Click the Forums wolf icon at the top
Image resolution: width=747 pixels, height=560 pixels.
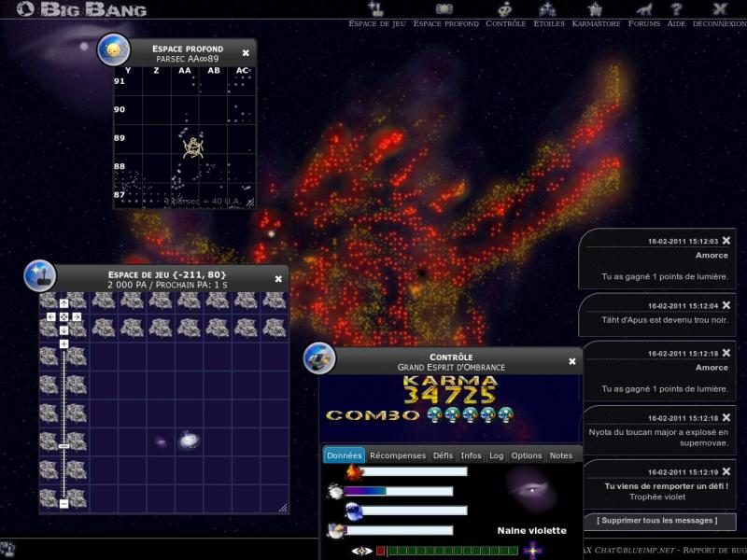pyautogui.click(x=644, y=7)
